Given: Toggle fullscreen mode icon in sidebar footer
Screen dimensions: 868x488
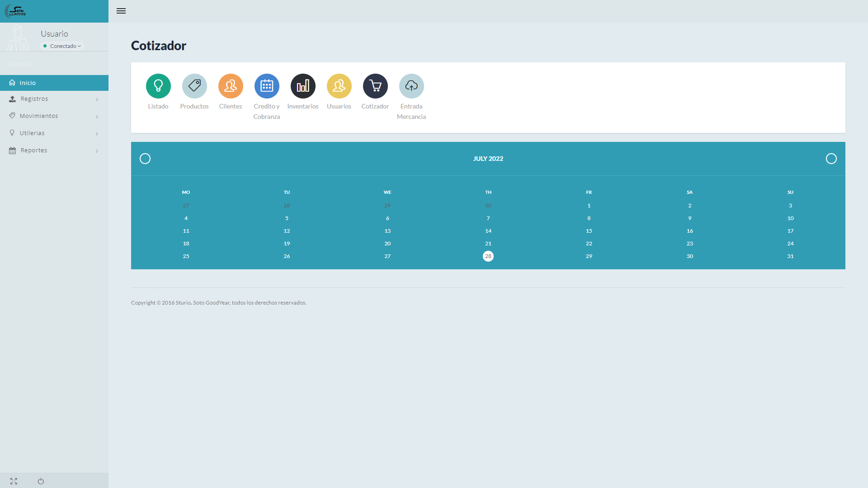Looking at the screenshot, I should coord(14,481).
